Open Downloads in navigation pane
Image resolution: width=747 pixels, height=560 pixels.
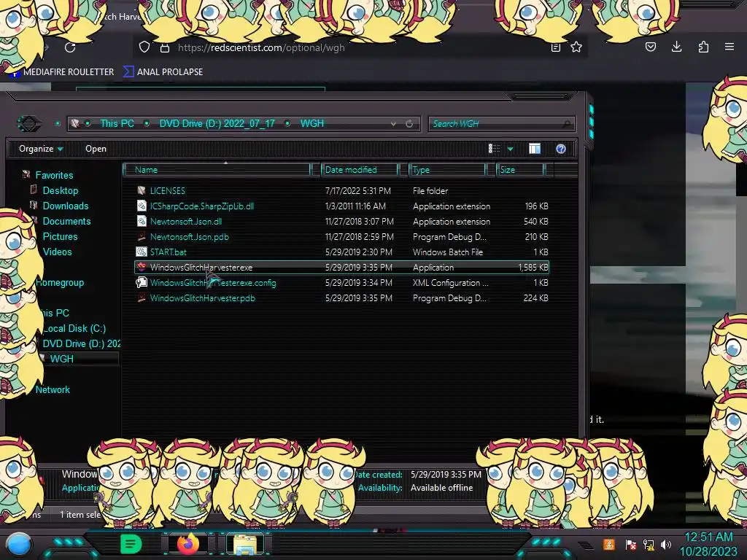click(x=65, y=206)
